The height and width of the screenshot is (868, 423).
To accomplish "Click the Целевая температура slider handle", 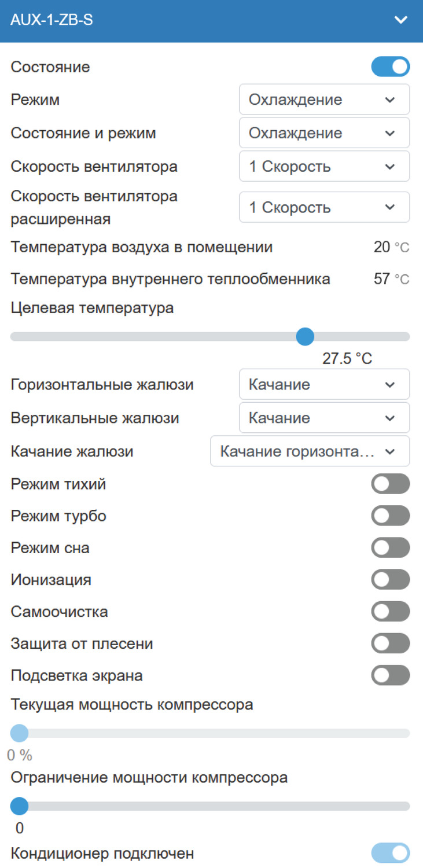I will pos(305,336).
